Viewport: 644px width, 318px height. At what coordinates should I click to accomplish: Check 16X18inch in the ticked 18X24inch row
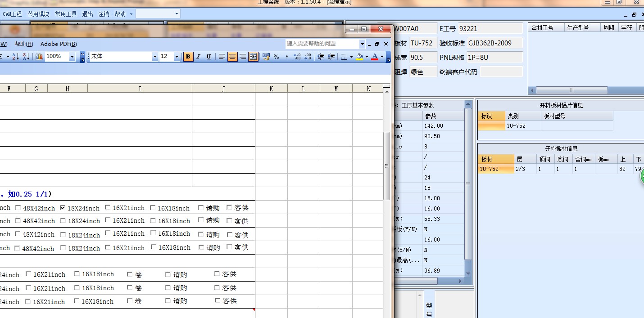(153, 208)
